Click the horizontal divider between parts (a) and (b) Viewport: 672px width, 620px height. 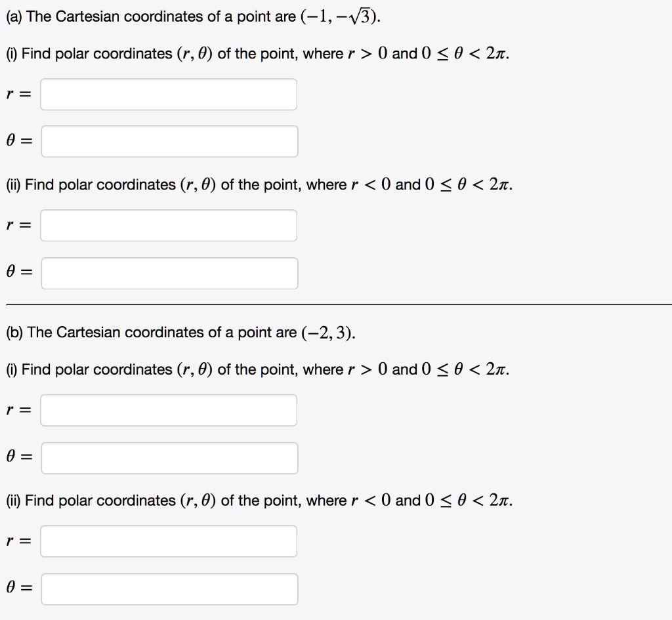pyautogui.click(x=339, y=304)
